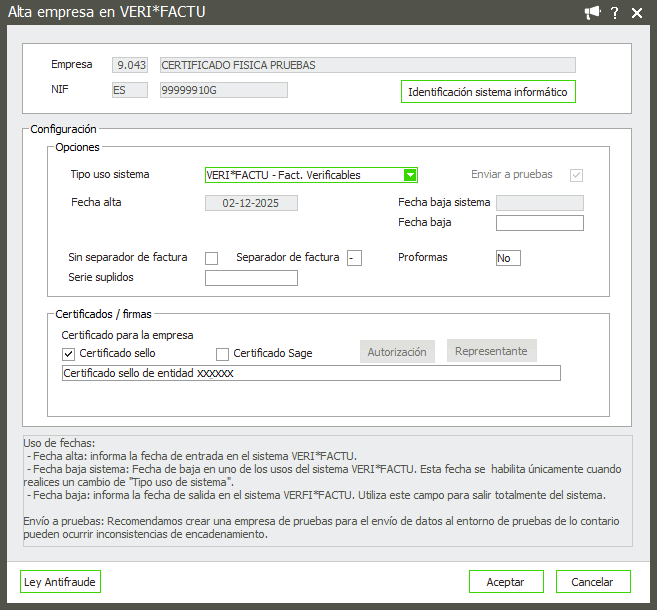Open the Ley Antifraude button
The height and width of the screenshot is (610, 657).
(x=61, y=582)
